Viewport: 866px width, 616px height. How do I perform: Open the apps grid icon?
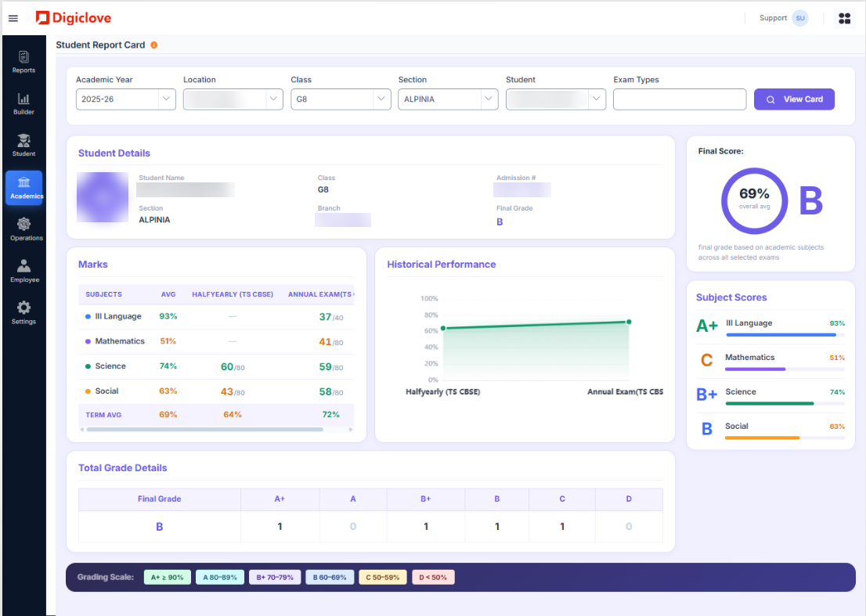[x=844, y=18]
